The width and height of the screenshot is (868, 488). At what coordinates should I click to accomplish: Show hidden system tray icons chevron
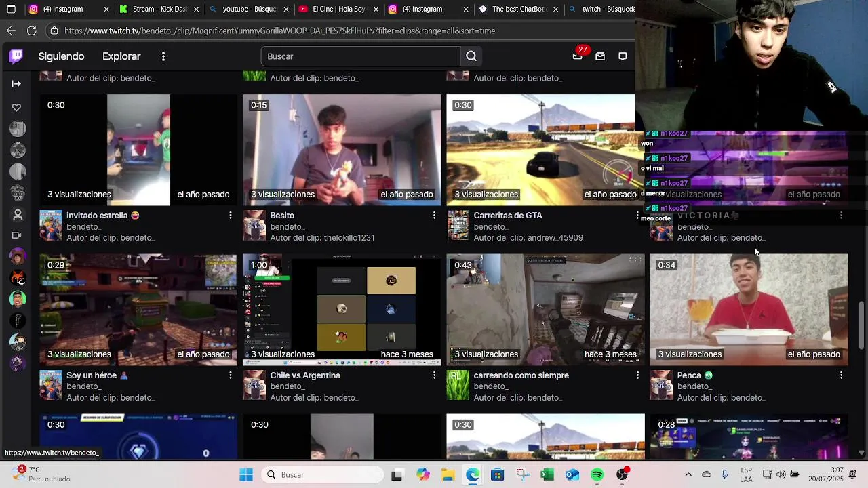point(688,475)
